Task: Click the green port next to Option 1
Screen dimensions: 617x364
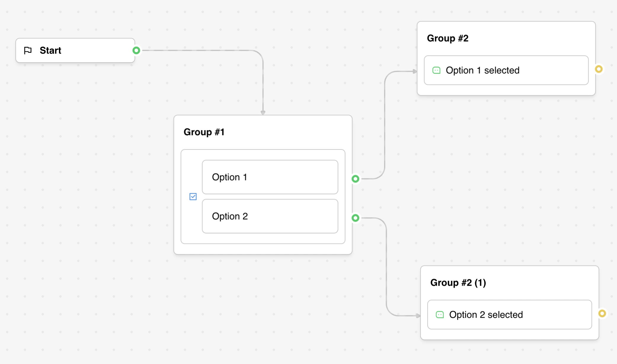Action: click(355, 179)
